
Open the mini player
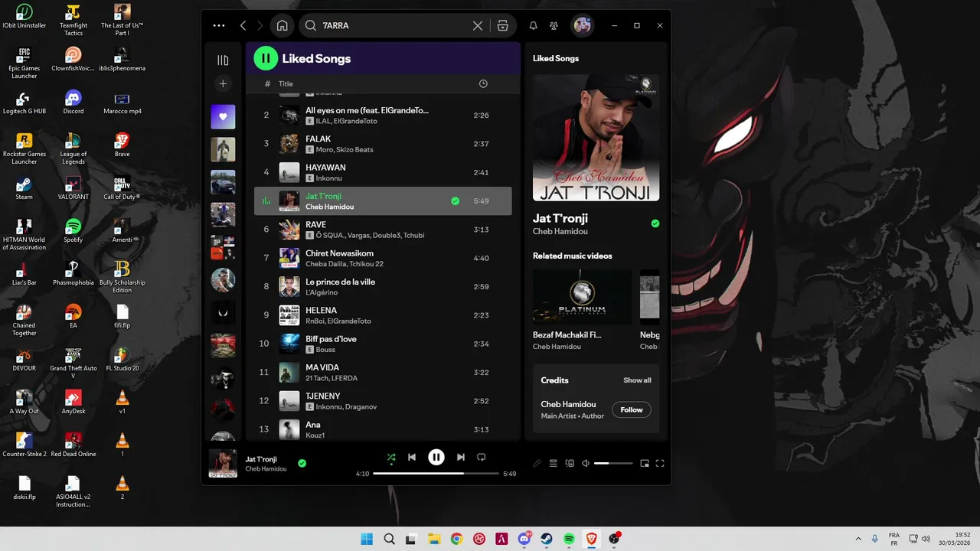pos(645,463)
